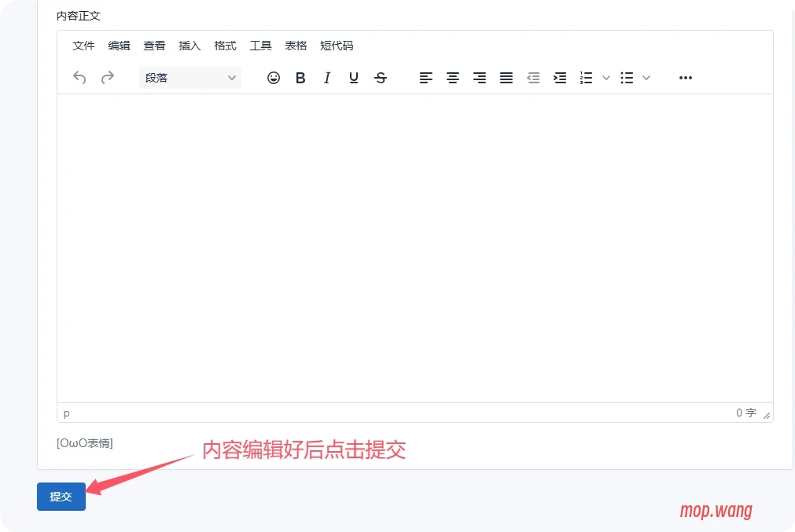Open the 文件 menu
This screenshot has width=795, height=532.
tap(83, 46)
